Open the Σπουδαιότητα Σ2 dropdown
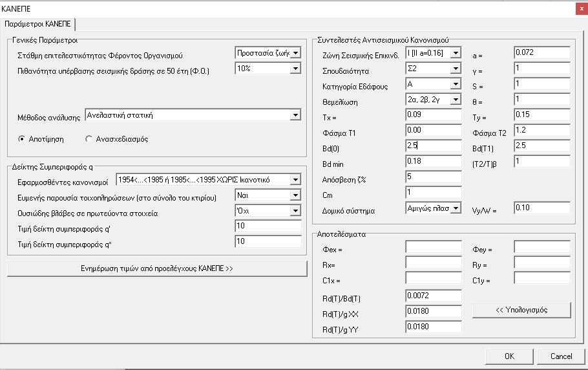Viewport: 588px width, 370px height. coord(433,69)
